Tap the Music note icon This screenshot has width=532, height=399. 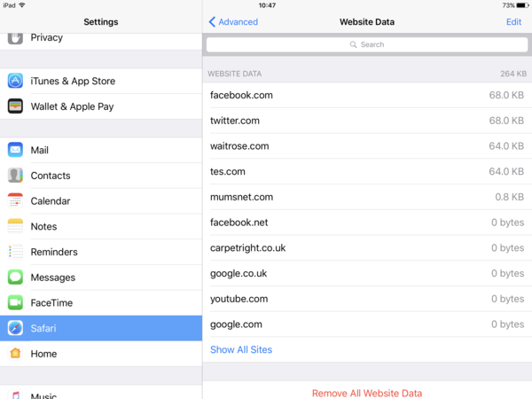point(15,394)
